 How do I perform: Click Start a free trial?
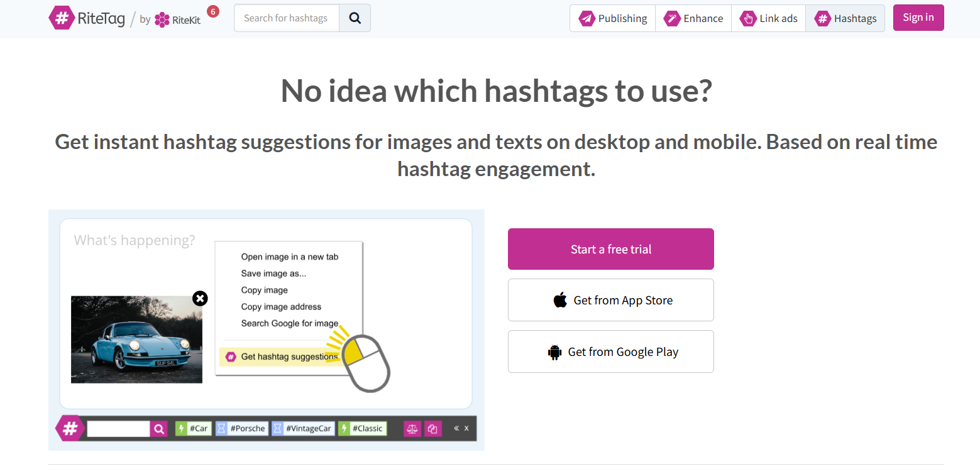point(610,249)
